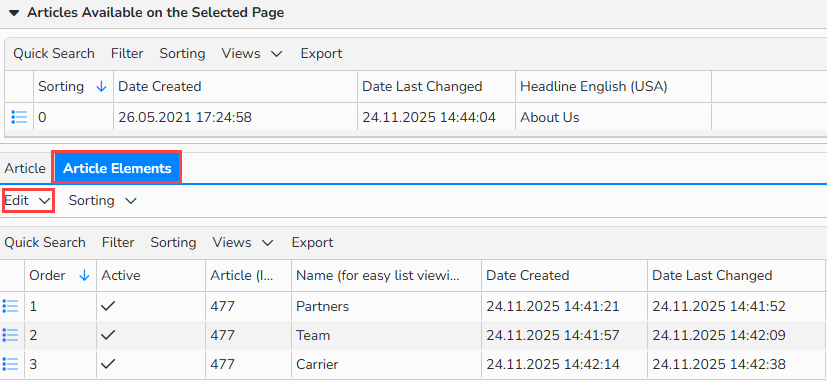Click order number 3 in Carrier row

[33, 365]
